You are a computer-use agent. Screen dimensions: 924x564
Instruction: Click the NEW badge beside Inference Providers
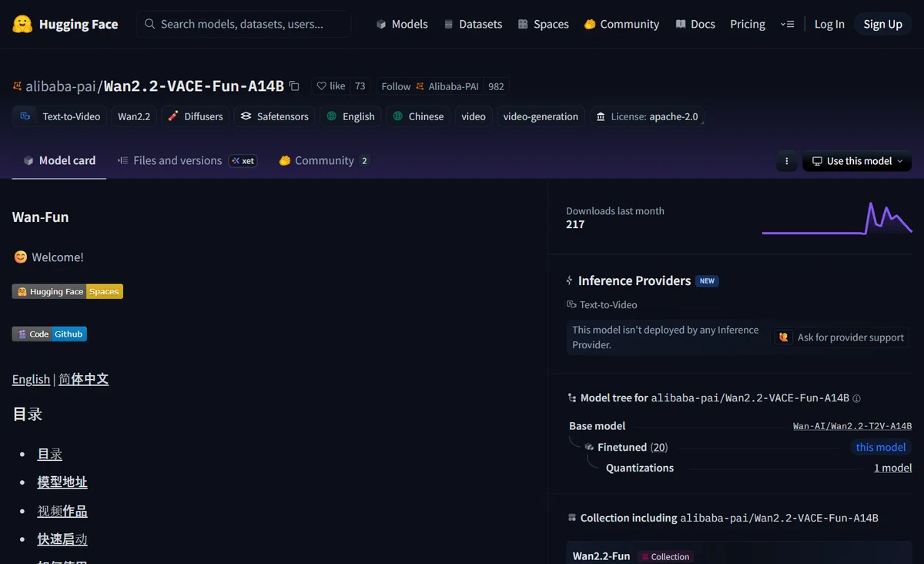click(707, 281)
